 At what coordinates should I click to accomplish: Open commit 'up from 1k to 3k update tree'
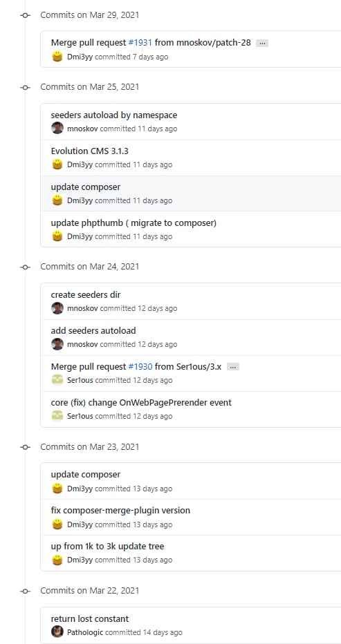(x=107, y=547)
